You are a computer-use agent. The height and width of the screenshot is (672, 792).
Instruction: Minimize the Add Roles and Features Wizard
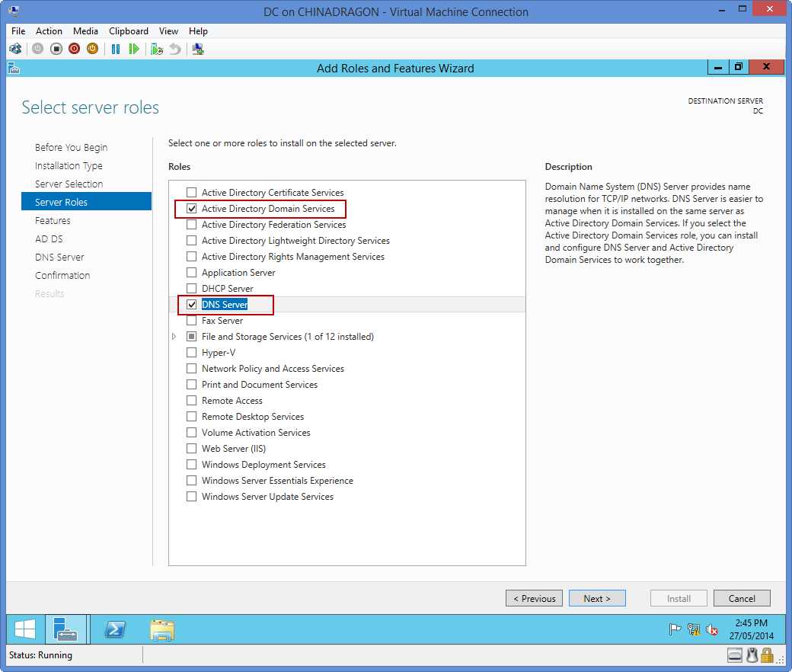717,67
